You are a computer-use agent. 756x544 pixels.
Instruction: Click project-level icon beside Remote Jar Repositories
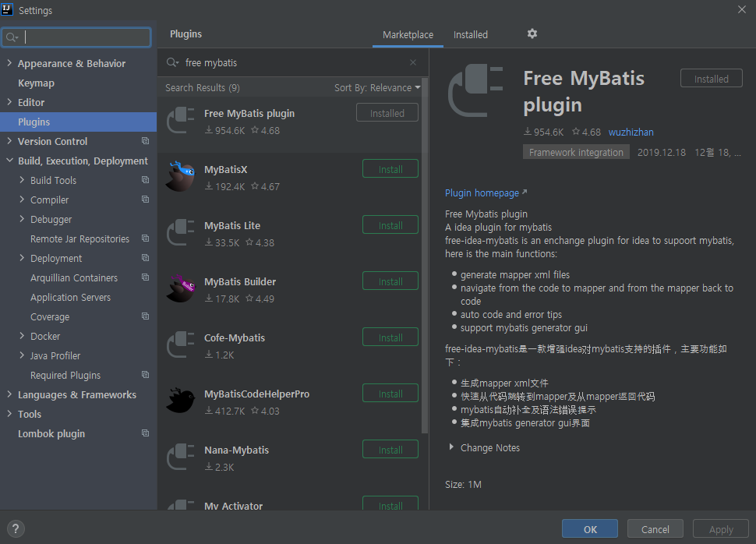[145, 238]
